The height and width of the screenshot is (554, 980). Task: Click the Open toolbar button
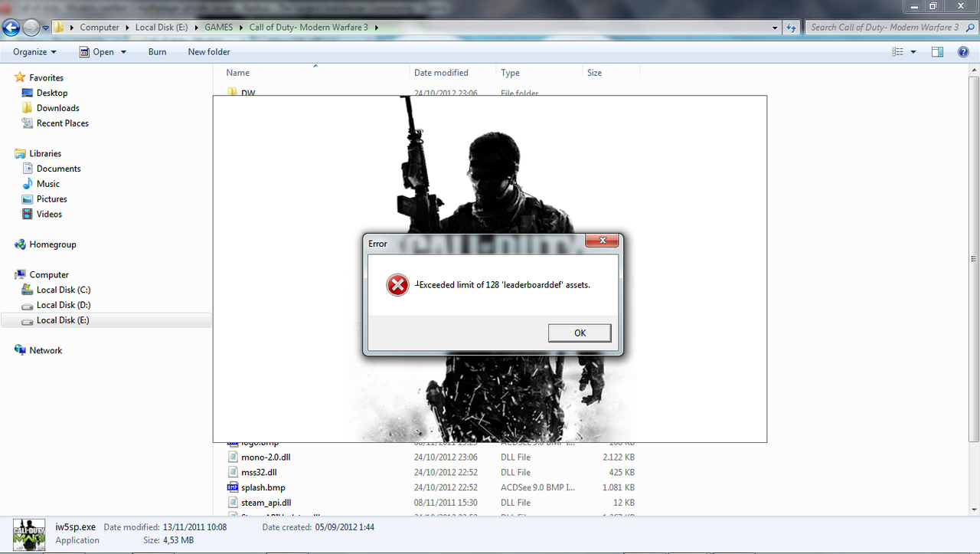[97, 52]
